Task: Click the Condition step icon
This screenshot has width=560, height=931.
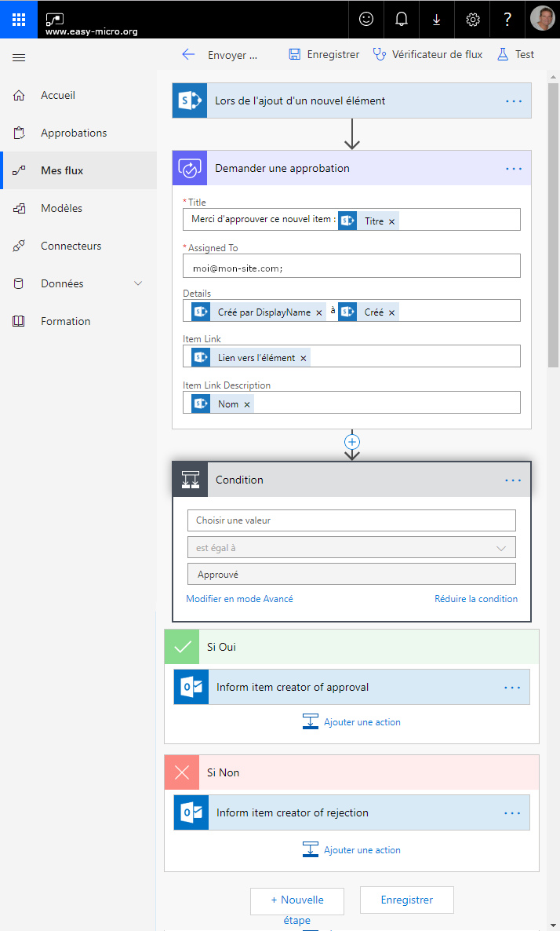Action: [190, 479]
